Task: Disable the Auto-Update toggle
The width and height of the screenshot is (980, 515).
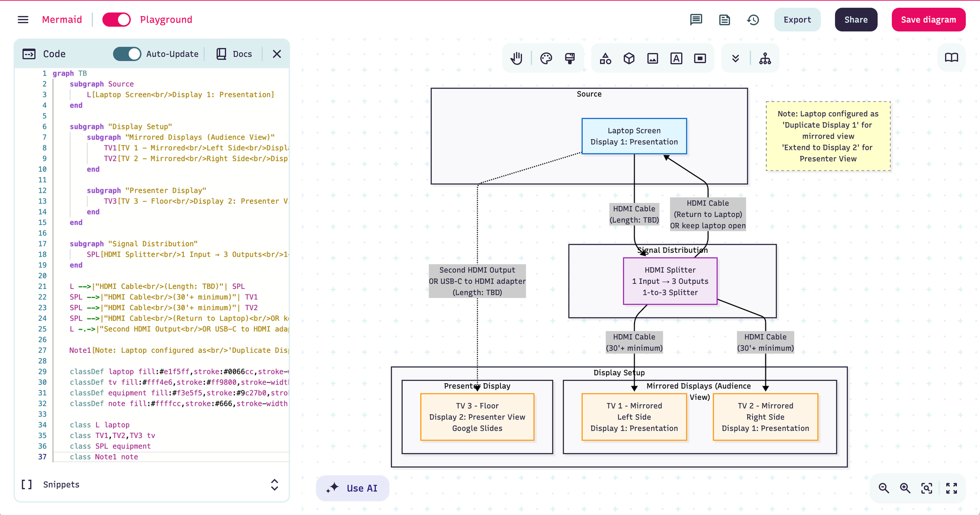Action: 127,54
